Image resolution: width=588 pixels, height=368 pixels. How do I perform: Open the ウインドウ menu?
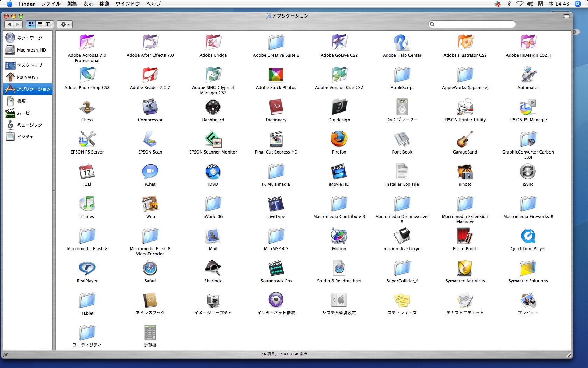pos(128,4)
